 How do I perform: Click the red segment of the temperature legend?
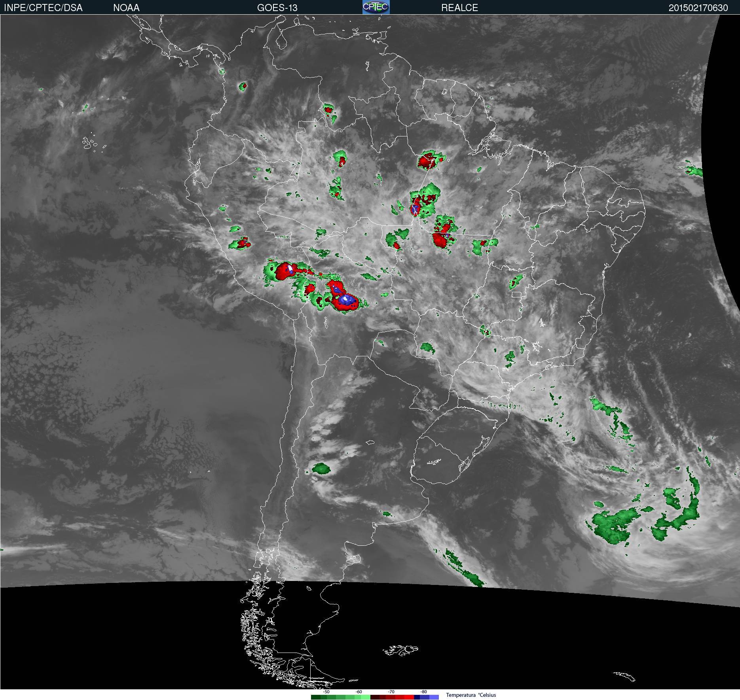coord(392,697)
